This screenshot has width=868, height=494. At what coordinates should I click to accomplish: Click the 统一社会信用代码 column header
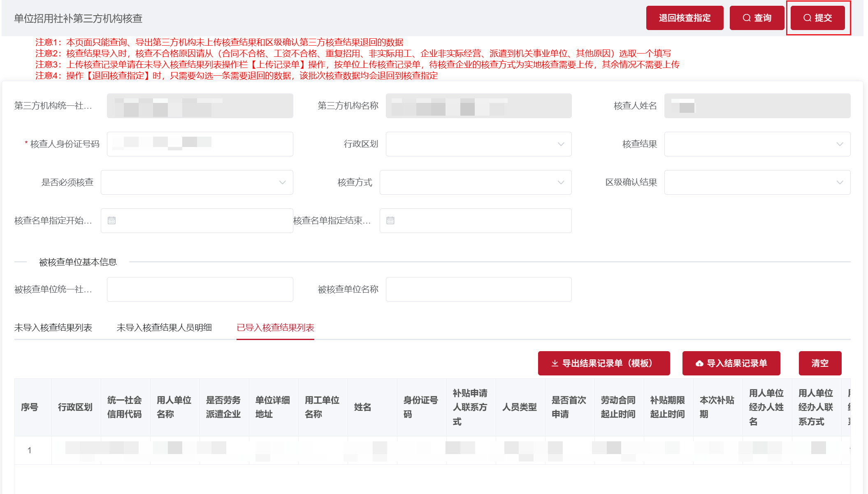tap(125, 407)
